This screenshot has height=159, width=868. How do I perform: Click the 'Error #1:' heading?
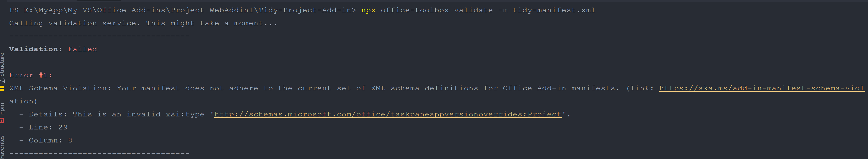click(x=31, y=75)
